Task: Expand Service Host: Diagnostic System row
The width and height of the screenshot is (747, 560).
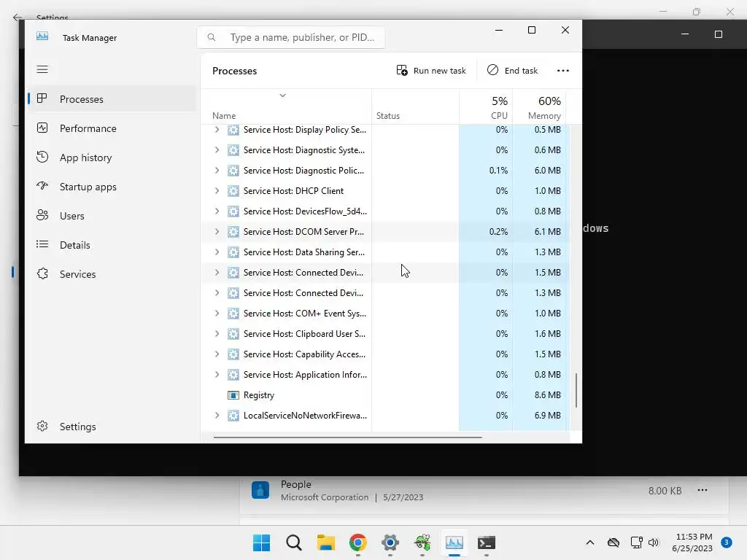Action: (217, 150)
